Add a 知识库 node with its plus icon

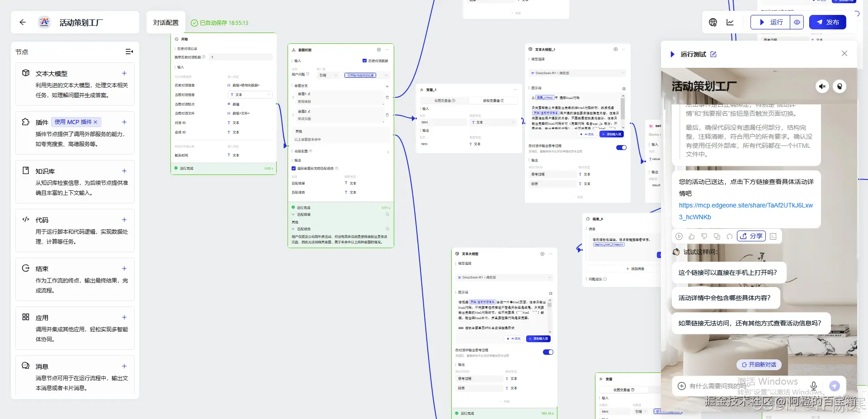click(x=124, y=171)
